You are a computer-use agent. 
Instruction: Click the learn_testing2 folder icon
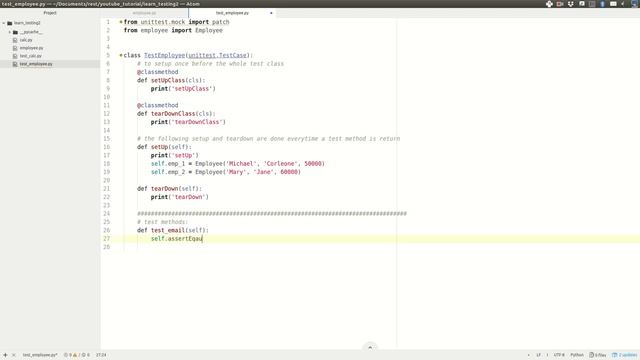tap(10, 23)
